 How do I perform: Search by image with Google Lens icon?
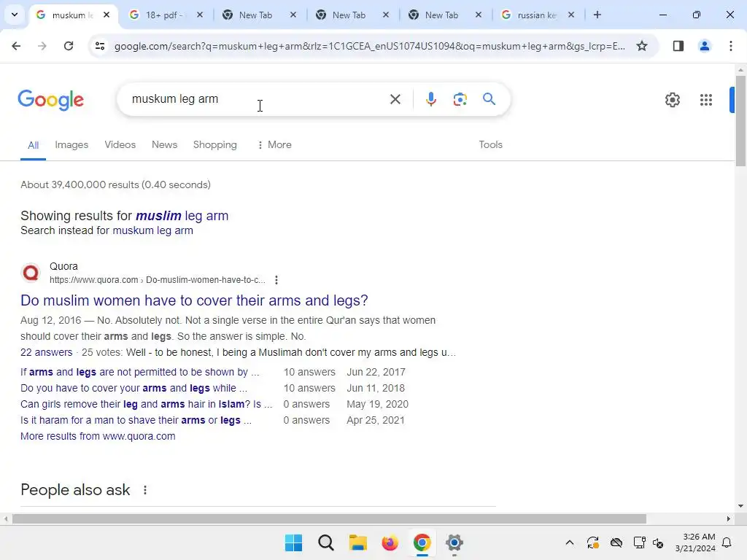tap(460, 99)
